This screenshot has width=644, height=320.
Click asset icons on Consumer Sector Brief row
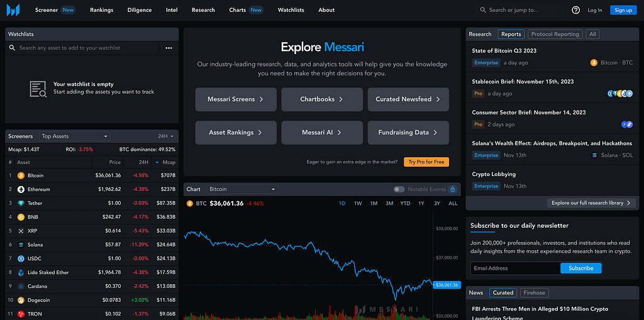[627, 124]
